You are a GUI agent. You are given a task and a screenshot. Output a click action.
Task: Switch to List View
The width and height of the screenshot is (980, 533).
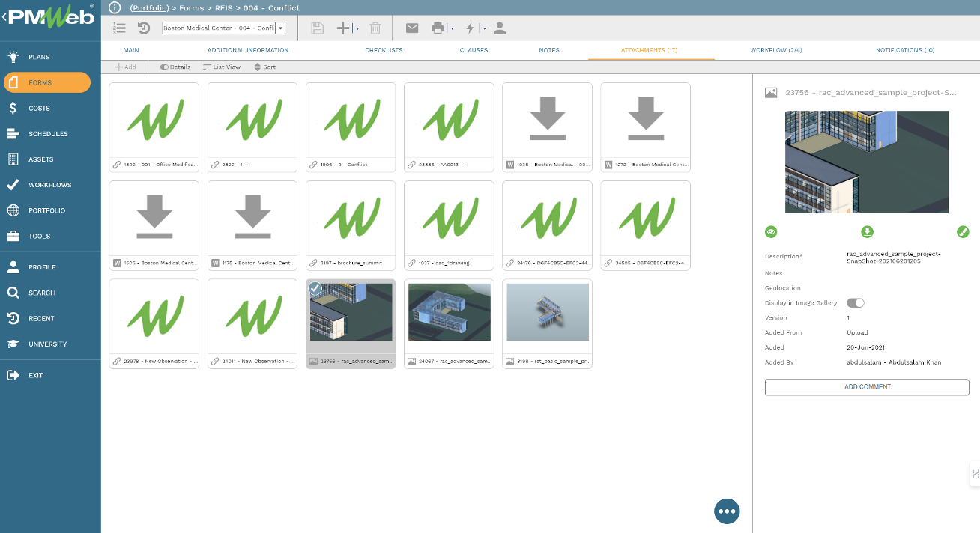click(222, 67)
